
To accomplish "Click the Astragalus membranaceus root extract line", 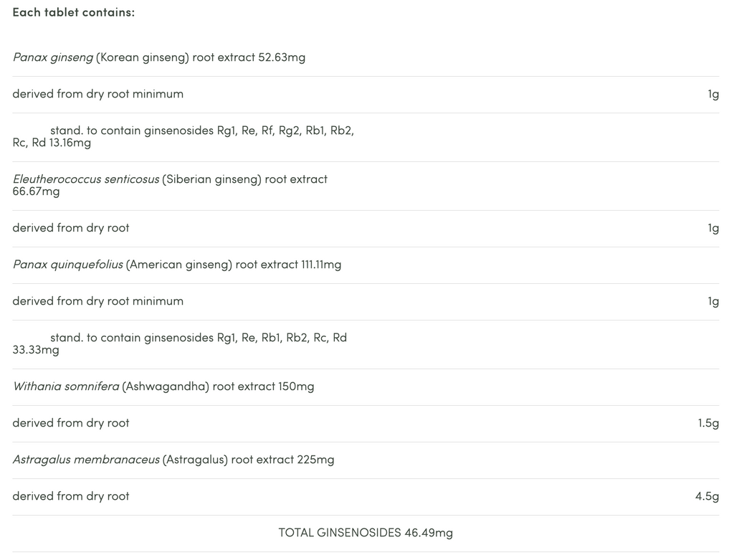I will pos(173,460).
